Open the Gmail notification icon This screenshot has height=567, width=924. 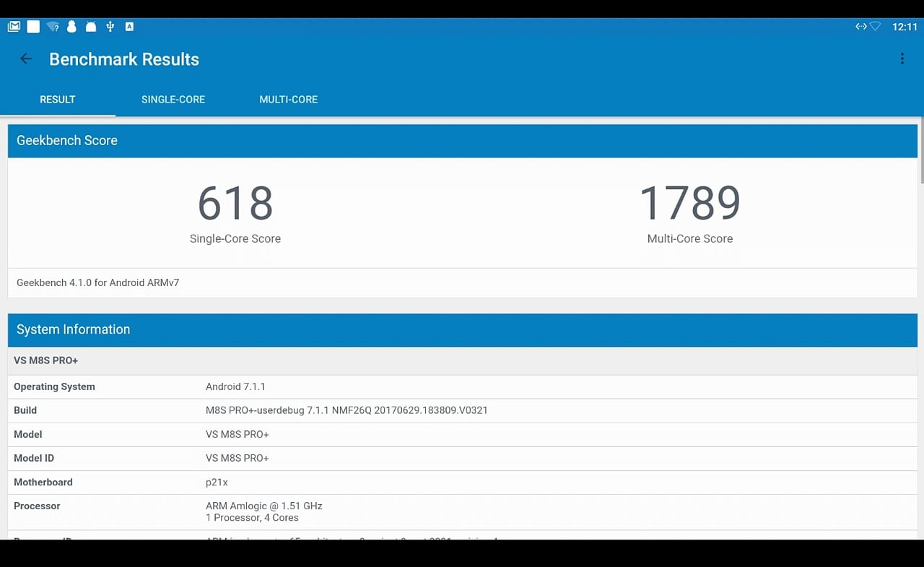tap(14, 27)
